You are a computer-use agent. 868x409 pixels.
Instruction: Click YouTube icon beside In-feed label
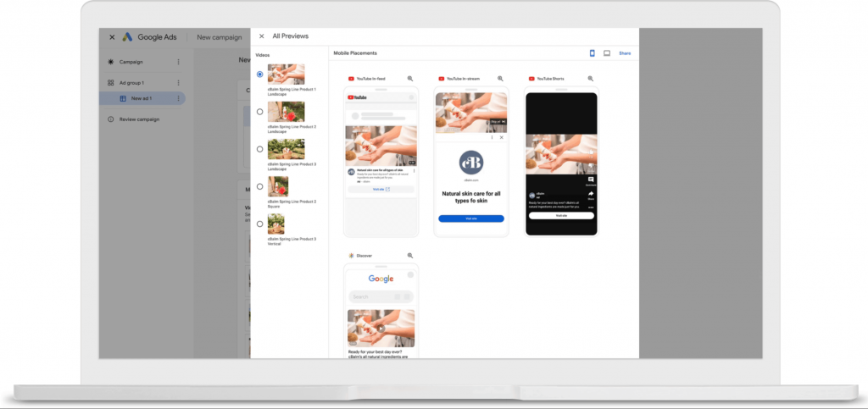pos(351,79)
